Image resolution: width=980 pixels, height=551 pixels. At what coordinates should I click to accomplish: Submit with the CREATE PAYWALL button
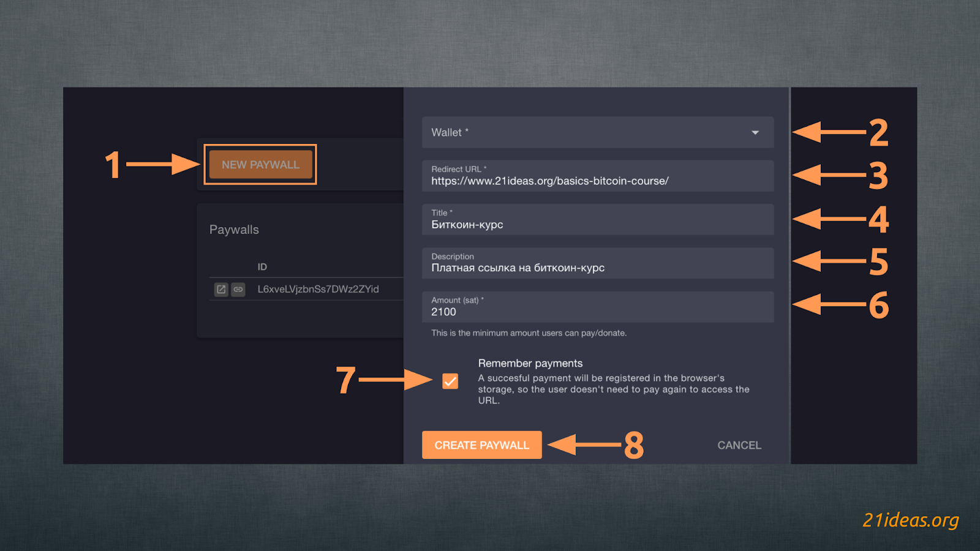click(481, 445)
